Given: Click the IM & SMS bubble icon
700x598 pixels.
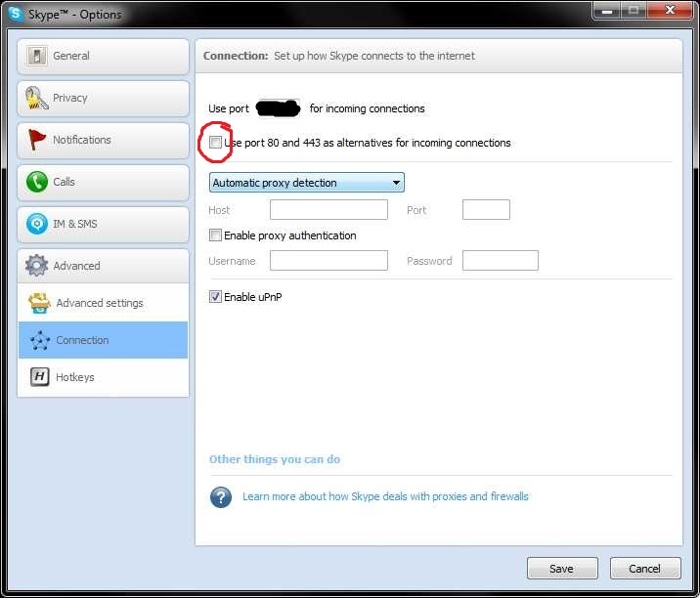Looking at the screenshot, I should [36, 224].
